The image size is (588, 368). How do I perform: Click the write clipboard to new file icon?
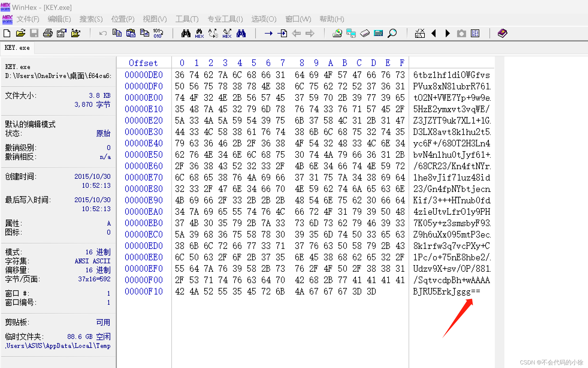[x=145, y=33]
